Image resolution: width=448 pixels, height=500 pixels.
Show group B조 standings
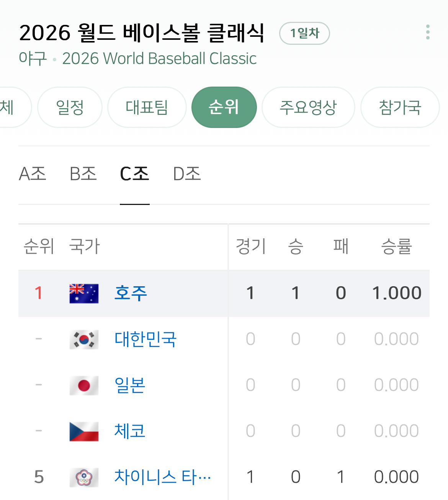[x=83, y=174]
